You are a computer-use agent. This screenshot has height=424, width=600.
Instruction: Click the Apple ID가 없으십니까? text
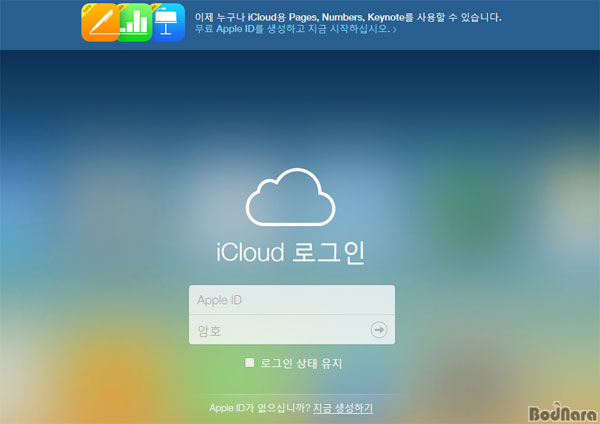click(260, 408)
